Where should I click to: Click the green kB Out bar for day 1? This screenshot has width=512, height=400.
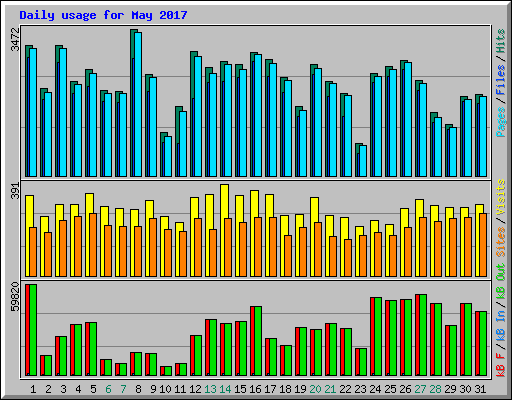pos(33,330)
